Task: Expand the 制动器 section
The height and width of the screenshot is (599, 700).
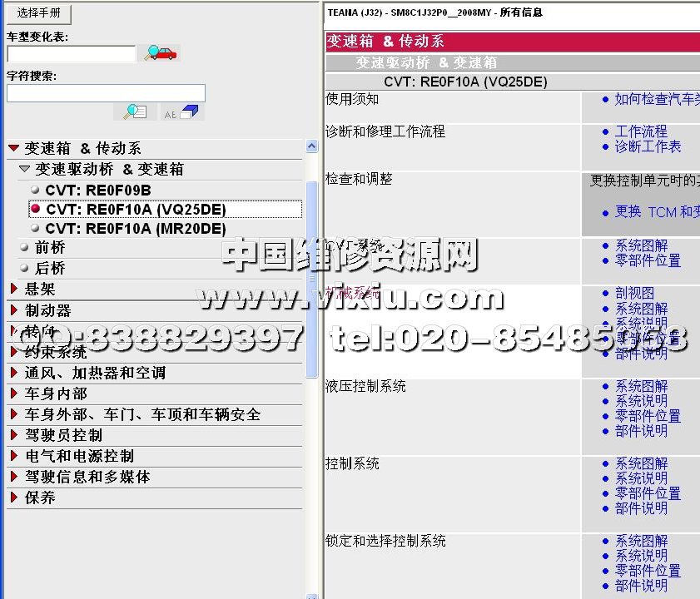Action: 14,309
